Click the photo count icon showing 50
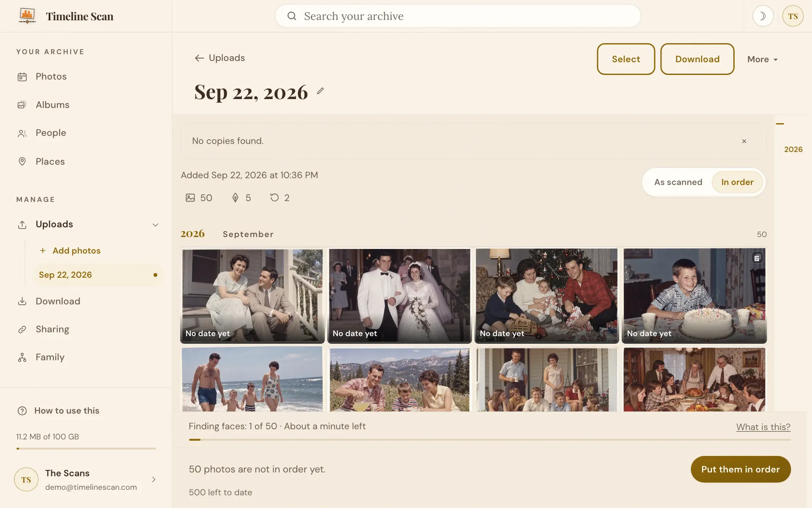The width and height of the screenshot is (812, 508). coord(190,198)
